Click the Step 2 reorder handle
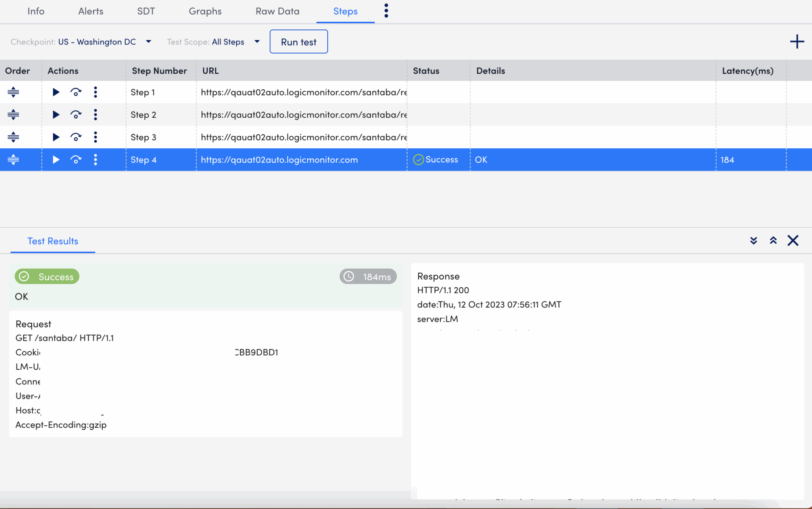The image size is (812, 509). click(13, 115)
